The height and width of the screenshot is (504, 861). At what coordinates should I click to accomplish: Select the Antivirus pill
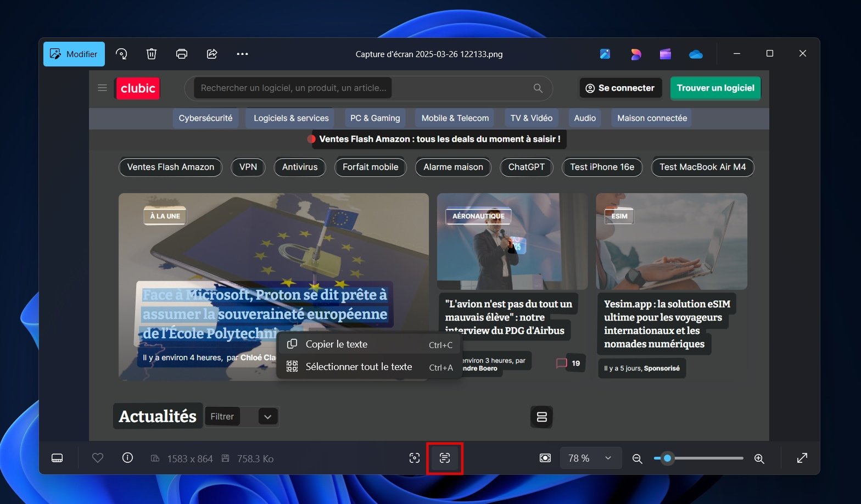click(300, 167)
